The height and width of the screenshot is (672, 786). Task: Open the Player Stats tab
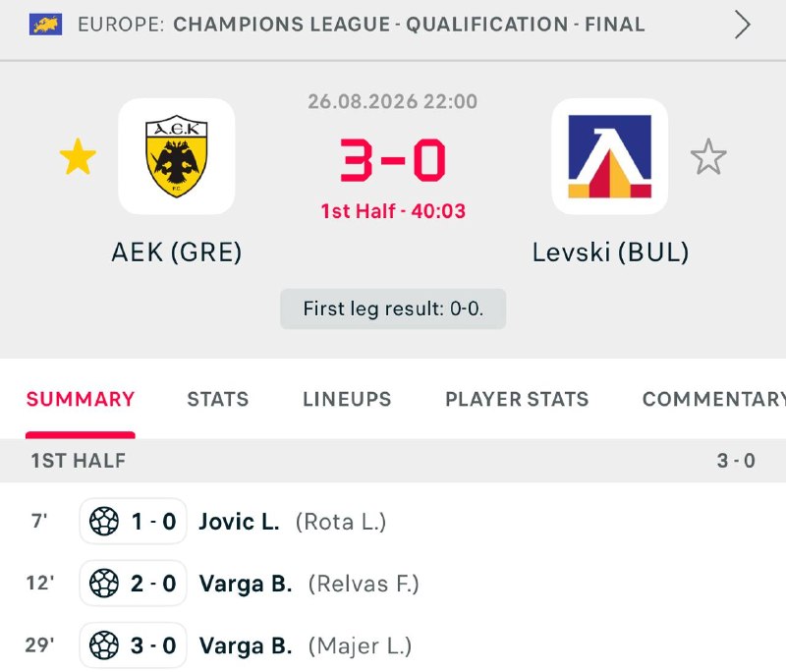pyautogui.click(x=517, y=400)
